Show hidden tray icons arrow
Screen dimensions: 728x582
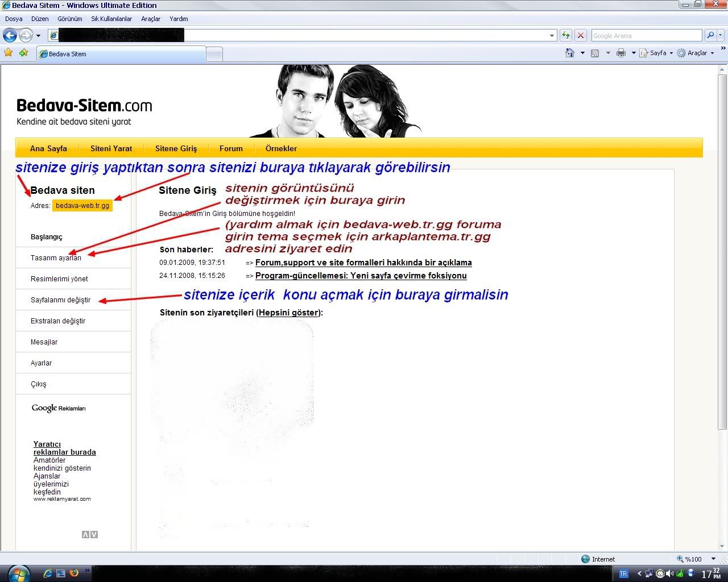(x=639, y=573)
